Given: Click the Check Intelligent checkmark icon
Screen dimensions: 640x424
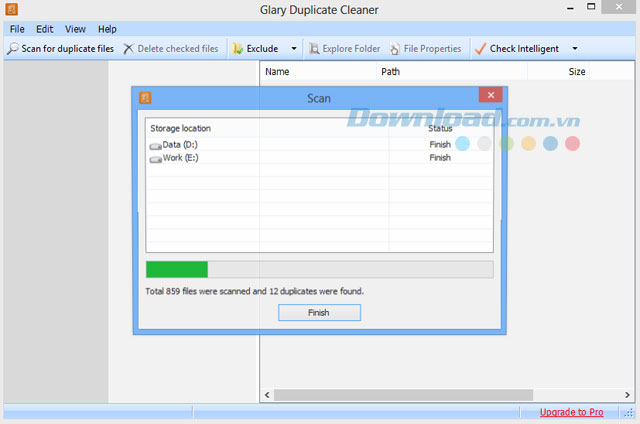Looking at the screenshot, I should (480, 49).
